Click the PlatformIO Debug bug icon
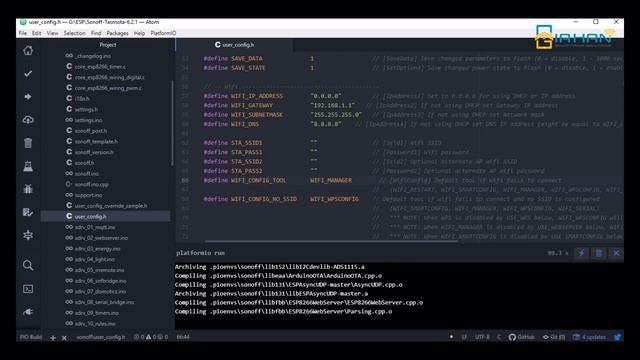This screenshot has height=360, width=640. point(28,189)
